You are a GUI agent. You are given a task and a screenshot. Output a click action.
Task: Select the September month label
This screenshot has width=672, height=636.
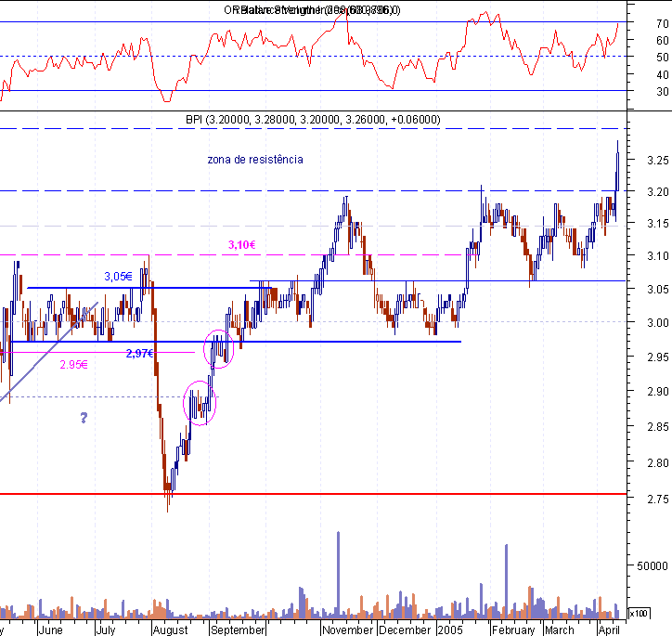238,630
